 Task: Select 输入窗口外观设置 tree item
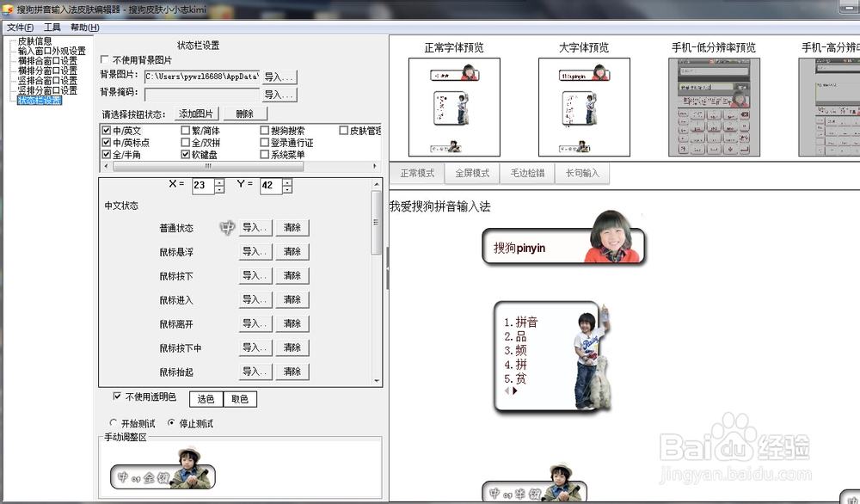click(52, 51)
